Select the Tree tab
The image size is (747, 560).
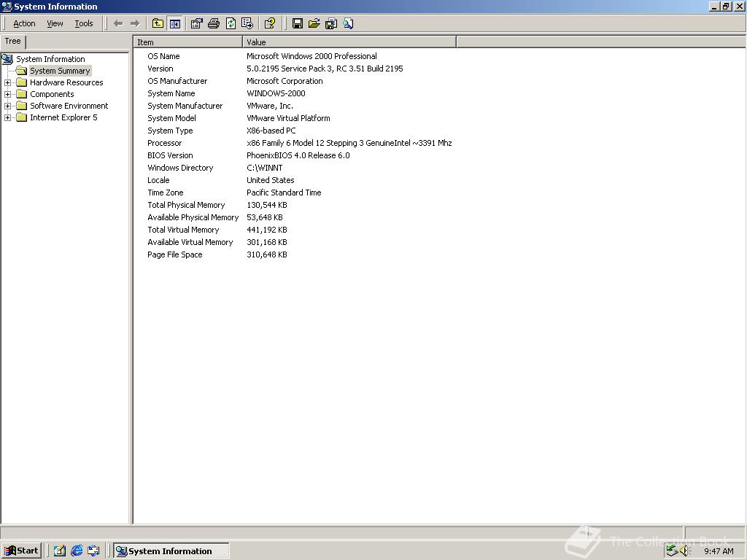pyautogui.click(x=13, y=42)
